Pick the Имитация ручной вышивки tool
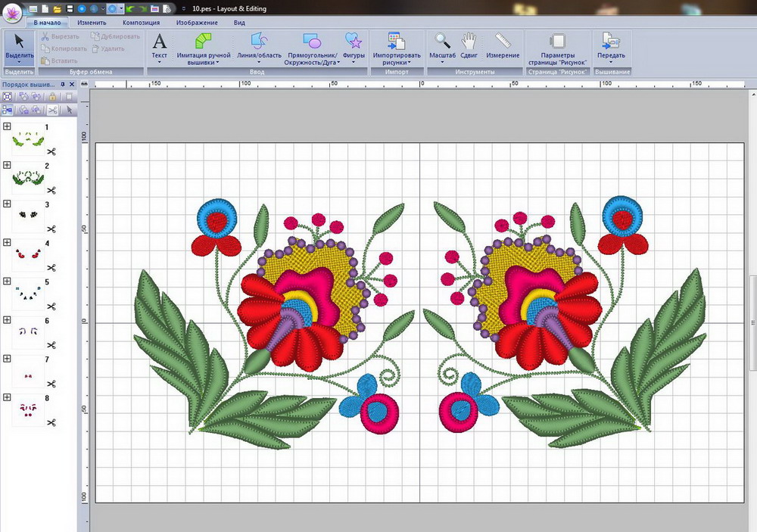Viewport: 757px width, 532px height. (203, 48)
